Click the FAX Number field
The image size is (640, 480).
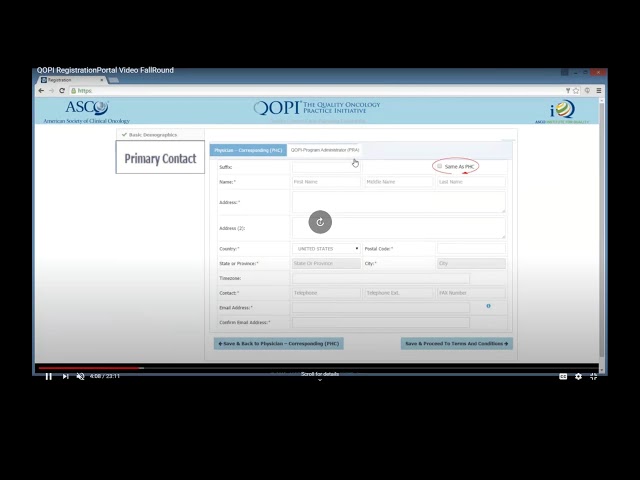tap(471, 293)
